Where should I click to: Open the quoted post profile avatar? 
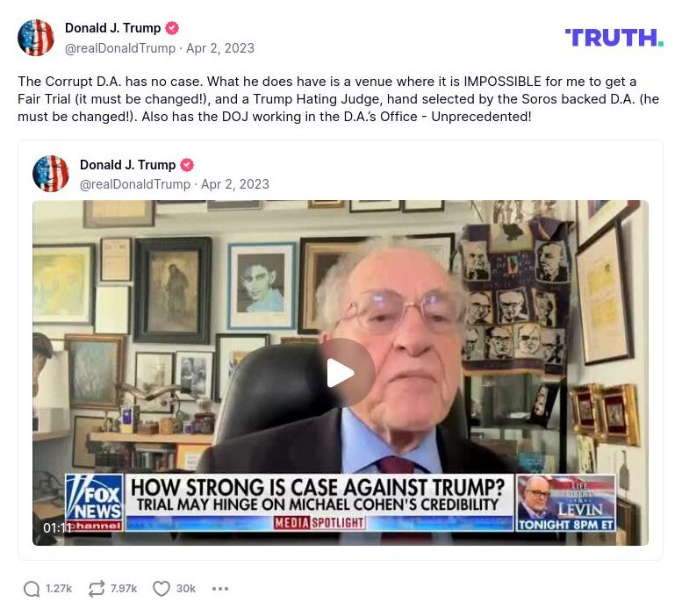tap(50, 174)
